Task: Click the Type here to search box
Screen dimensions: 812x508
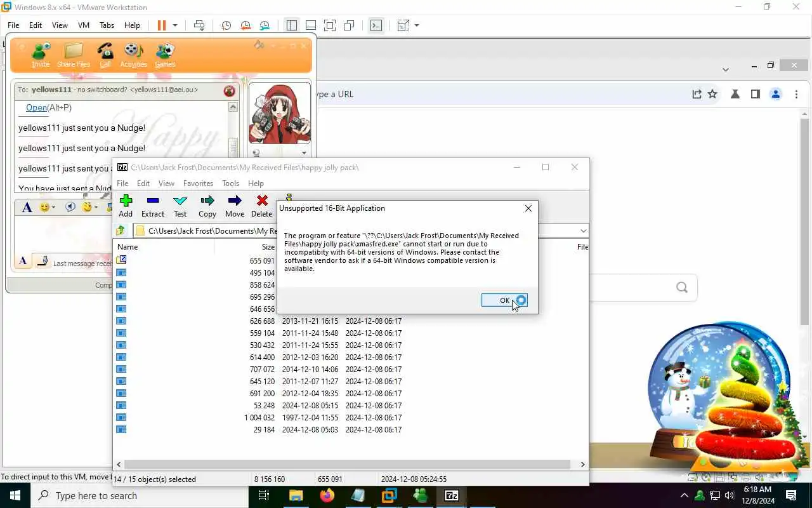Action: pos(140,495)
